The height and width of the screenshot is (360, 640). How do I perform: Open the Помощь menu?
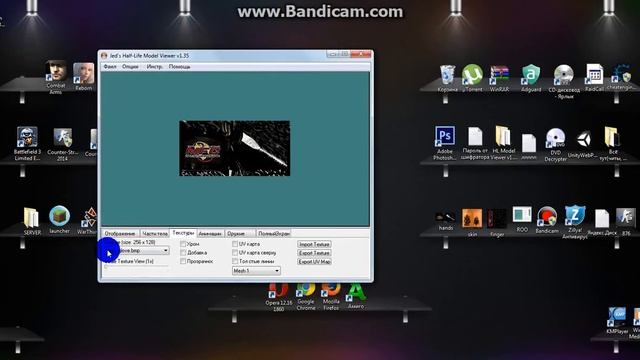(x=180, y=66)
